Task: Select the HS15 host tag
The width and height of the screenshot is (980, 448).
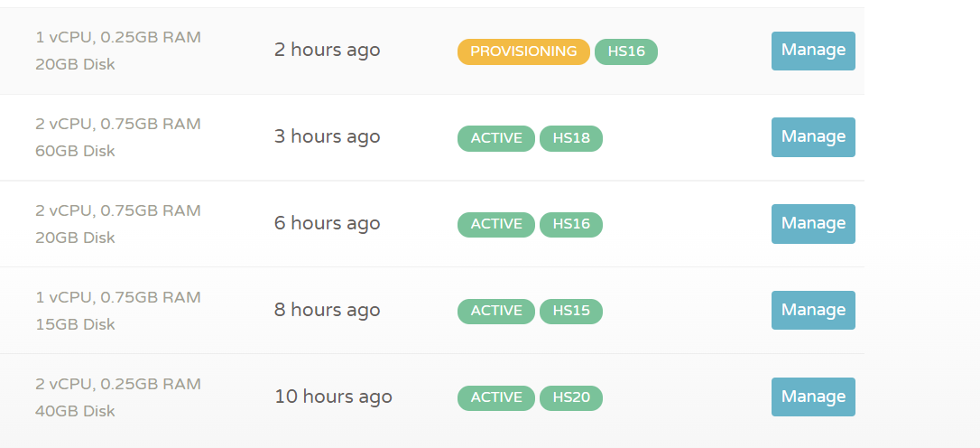Action: click(x=571, y=312)
